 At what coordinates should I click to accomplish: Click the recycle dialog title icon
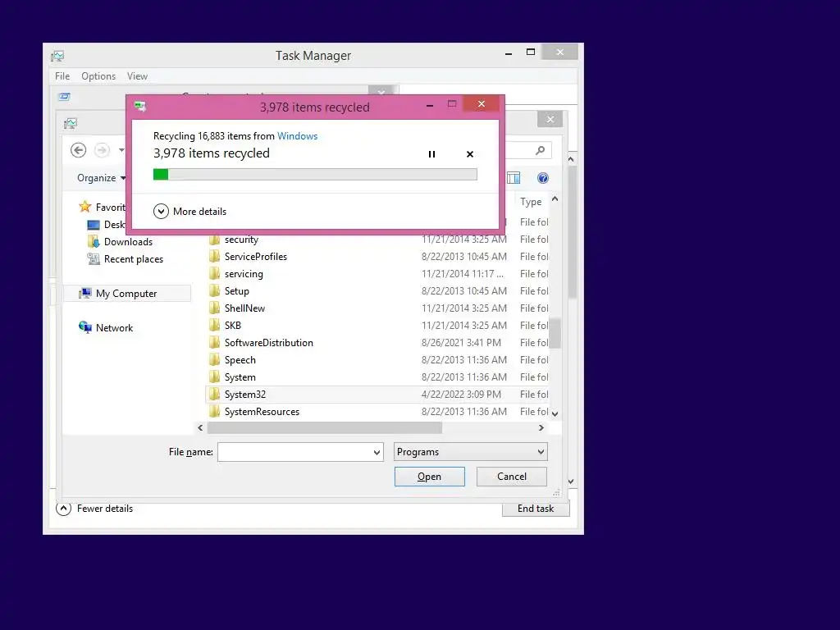(x=140, y=106)
